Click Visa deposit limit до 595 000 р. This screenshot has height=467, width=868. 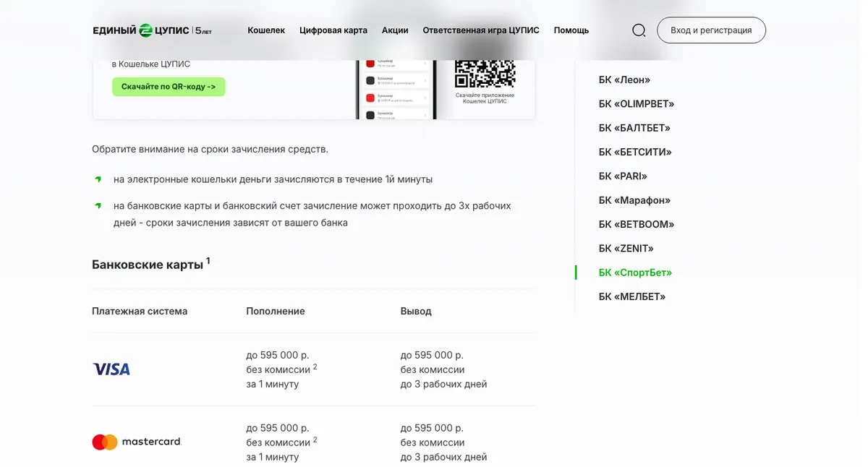[x=278, y=355]
